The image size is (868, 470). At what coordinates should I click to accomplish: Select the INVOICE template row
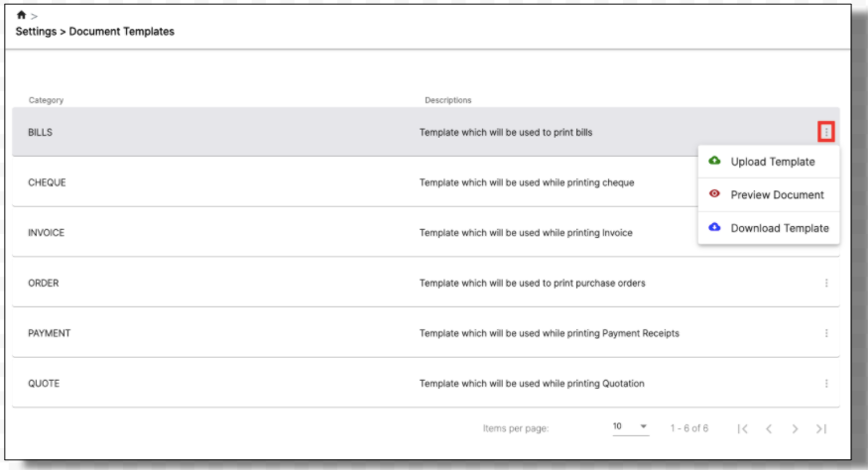354,232
